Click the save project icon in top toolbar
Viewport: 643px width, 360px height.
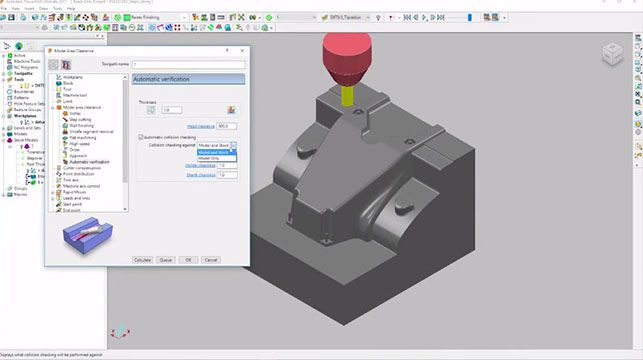pyautogui.click(x=11, y=18)
